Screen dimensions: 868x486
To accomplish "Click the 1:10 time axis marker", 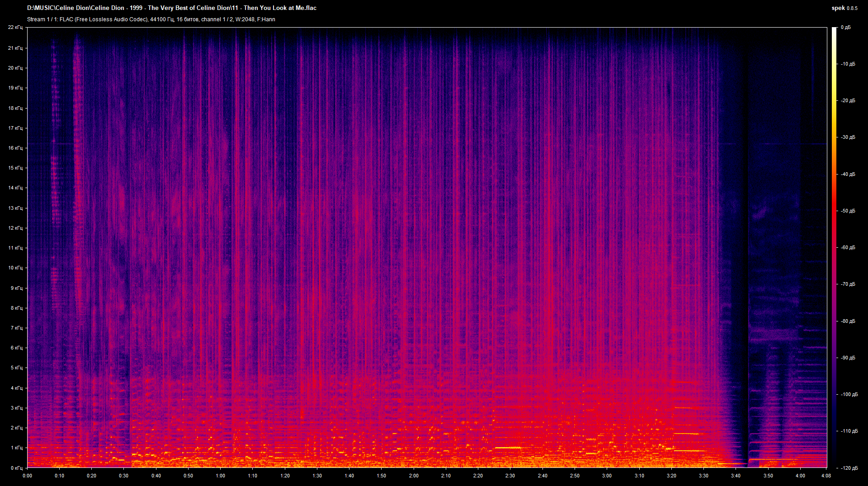I will coord(252,476).
